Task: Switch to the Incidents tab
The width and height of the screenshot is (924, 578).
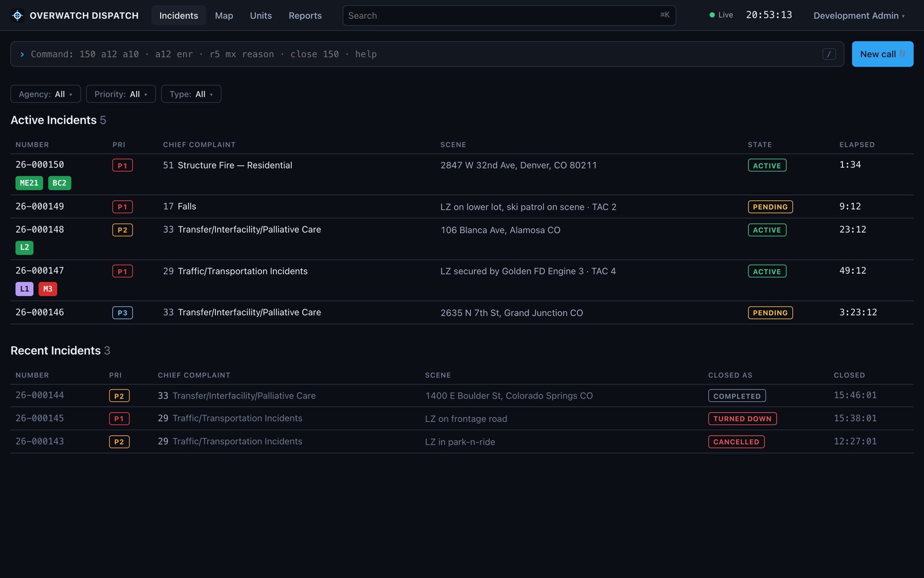Action: click(x=179, y=15)
